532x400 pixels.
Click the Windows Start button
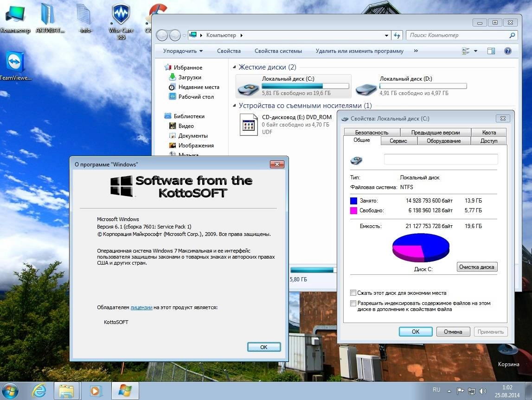(x=9, y=391)
